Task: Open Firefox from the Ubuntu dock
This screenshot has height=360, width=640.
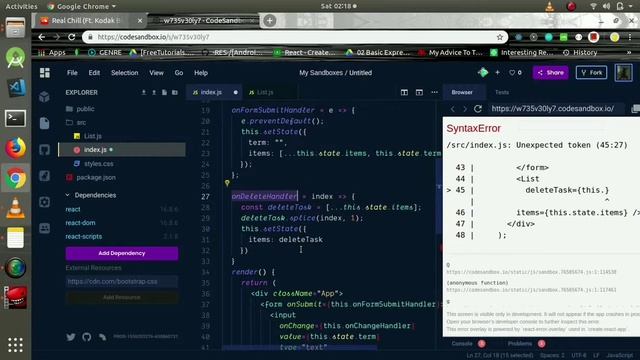Action: coord(16,148)
